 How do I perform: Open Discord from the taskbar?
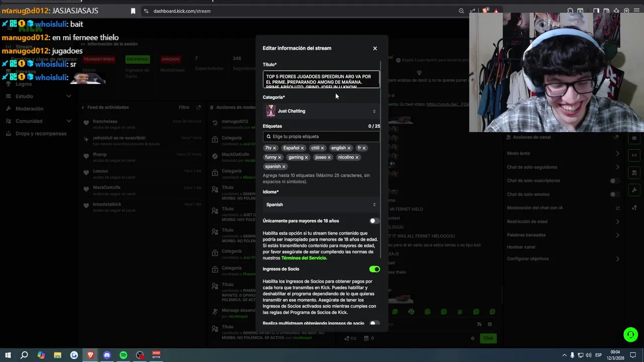click(x=107, y=355)
